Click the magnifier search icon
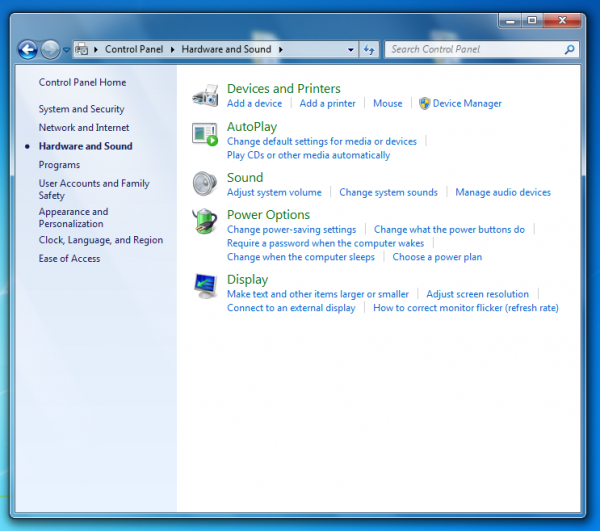Viewport: 600px width, 531px height. 569,49
